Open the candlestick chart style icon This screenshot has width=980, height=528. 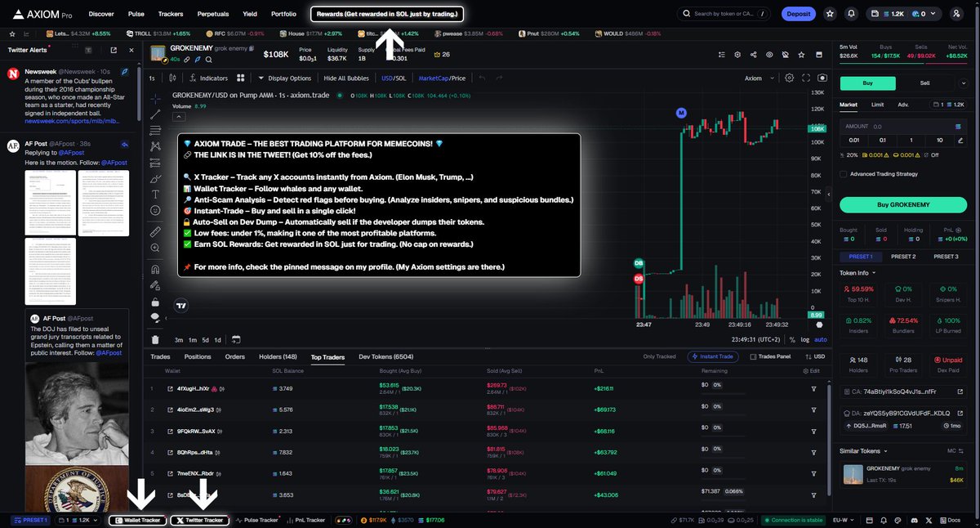(172, 78)
